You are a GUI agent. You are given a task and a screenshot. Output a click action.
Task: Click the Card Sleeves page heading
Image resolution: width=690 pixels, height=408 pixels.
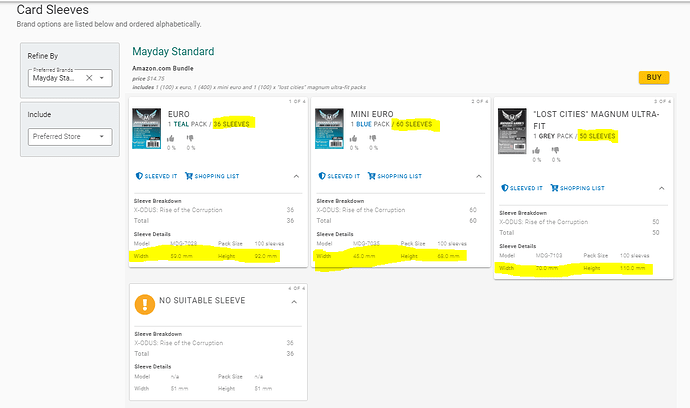pos(52,10)
